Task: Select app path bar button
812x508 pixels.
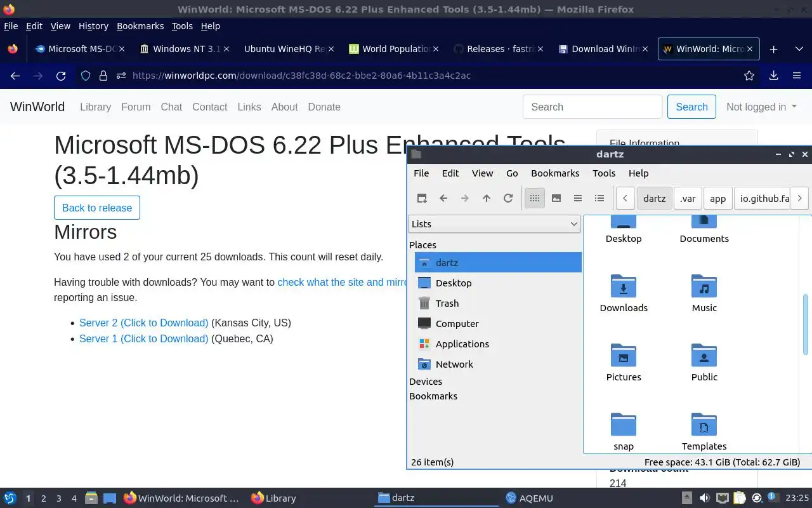Action: pos(717,198)
